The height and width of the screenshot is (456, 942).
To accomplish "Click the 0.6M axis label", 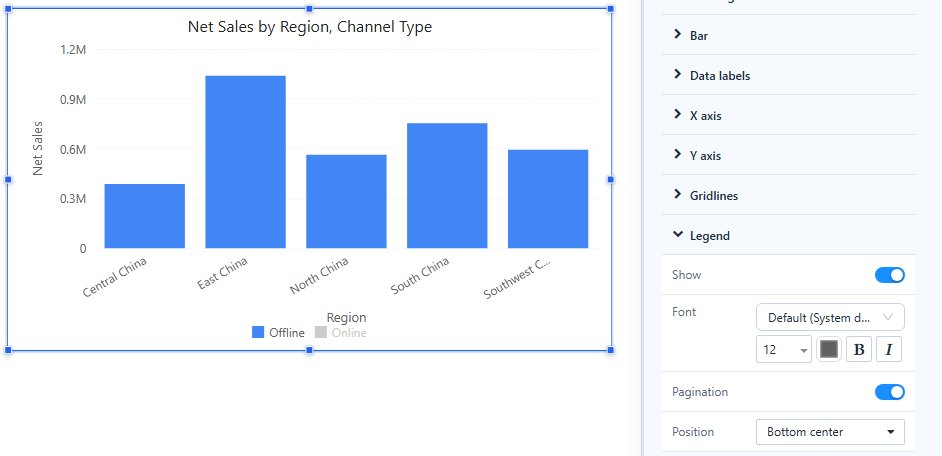I will click(73, 149).
